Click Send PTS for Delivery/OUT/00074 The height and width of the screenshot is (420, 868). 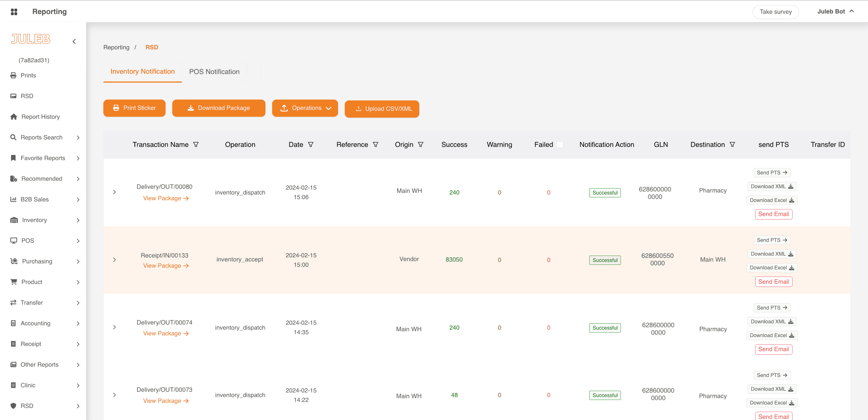click(x=772, y=308)
